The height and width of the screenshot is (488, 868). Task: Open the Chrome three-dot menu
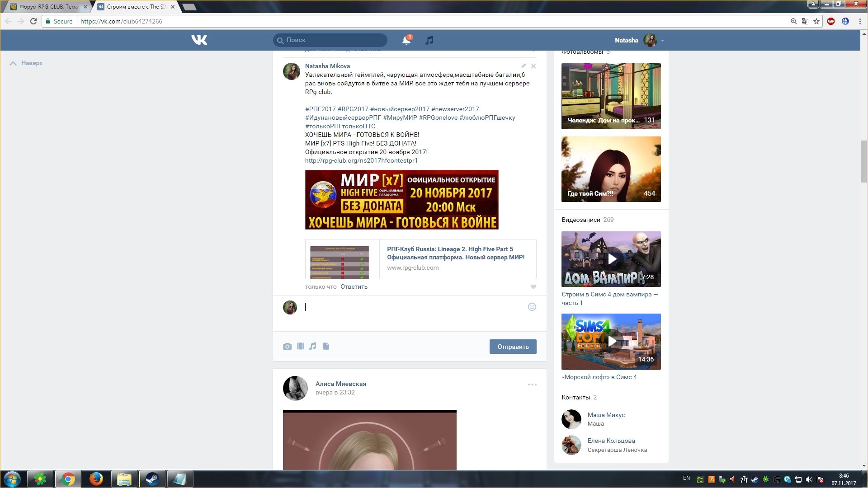(x=860, y=21)
